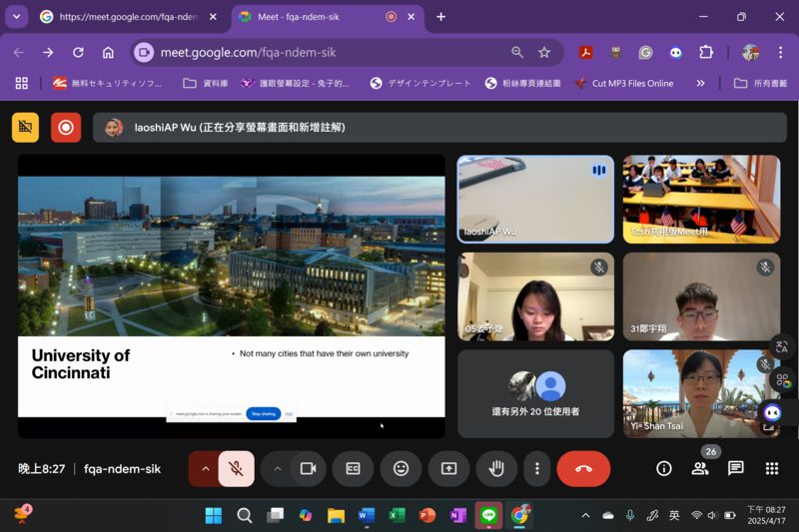The height and width of the screenshot is (532, 799).
Task: Open the meeting details info icon
Action: pyautogui.click(x=663, y=468)
